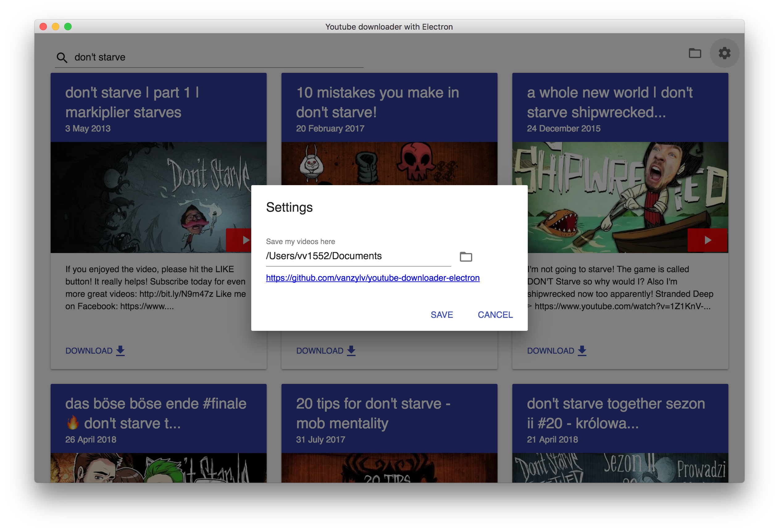
Task: Save the settings
Action: tap(441, 314)
